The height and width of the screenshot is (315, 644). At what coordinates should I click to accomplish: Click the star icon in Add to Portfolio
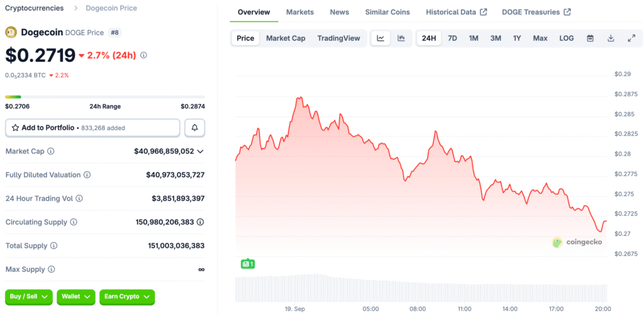coord(15,128)
